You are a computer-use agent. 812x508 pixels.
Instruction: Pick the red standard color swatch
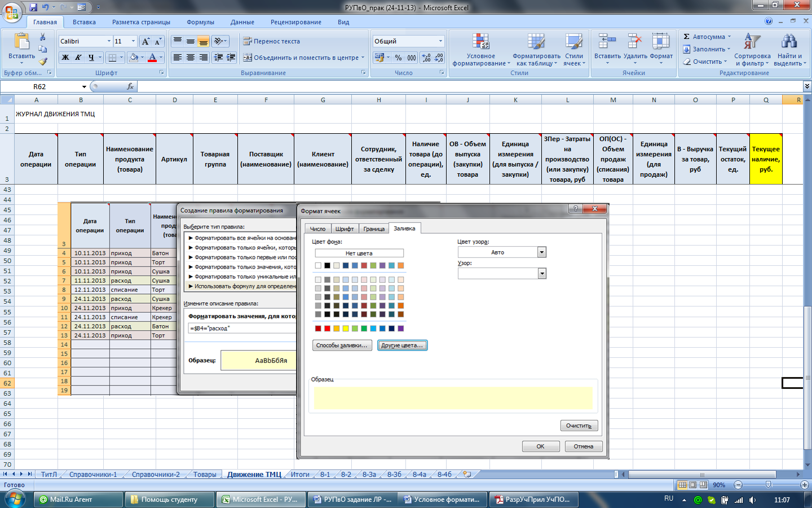(327, 329)
